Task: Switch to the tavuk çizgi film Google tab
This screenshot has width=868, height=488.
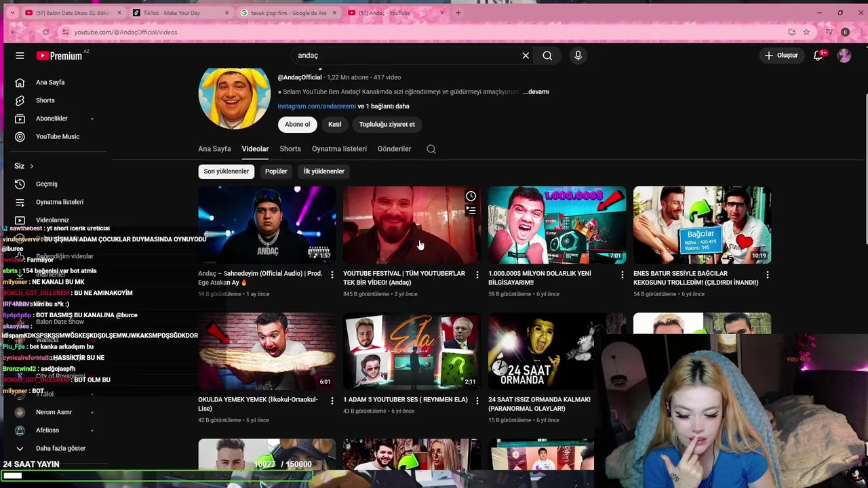Action: [x=288, y=13]
